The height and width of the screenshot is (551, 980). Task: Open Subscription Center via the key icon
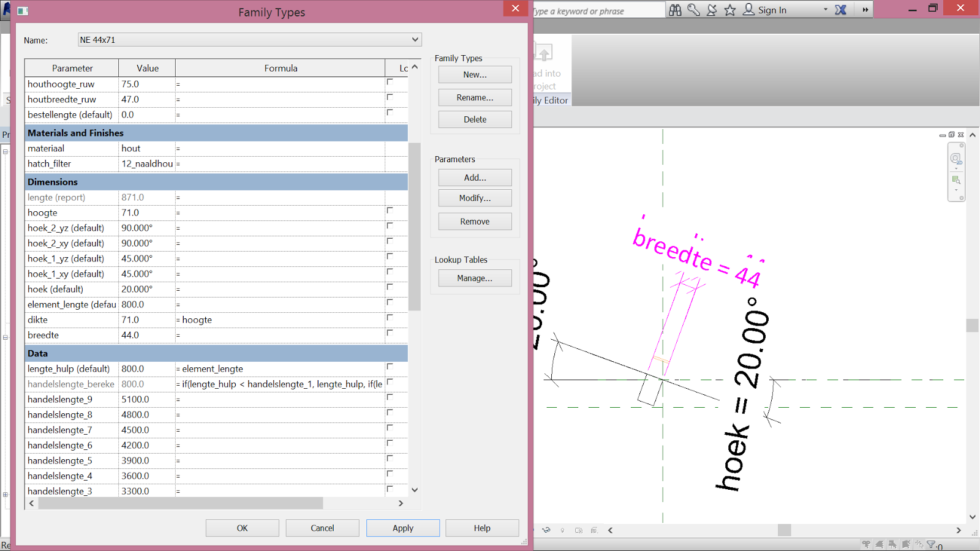693,10
